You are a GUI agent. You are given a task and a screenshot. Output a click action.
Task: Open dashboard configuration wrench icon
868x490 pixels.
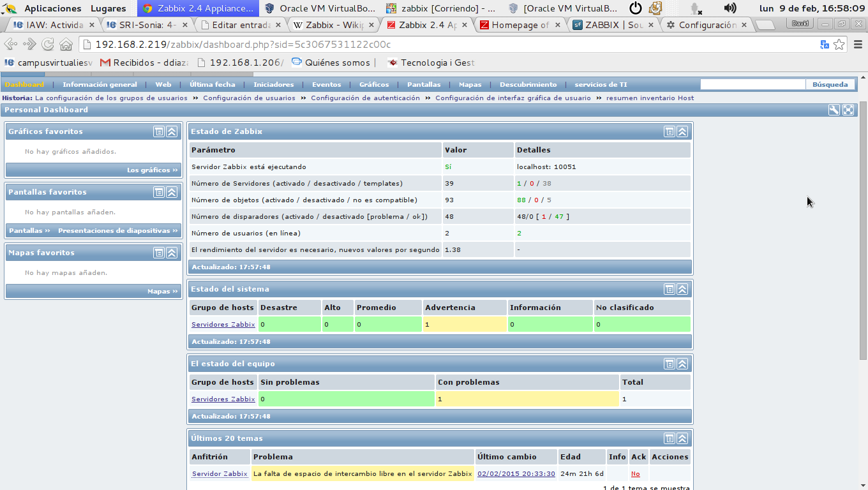click(834, 110)
